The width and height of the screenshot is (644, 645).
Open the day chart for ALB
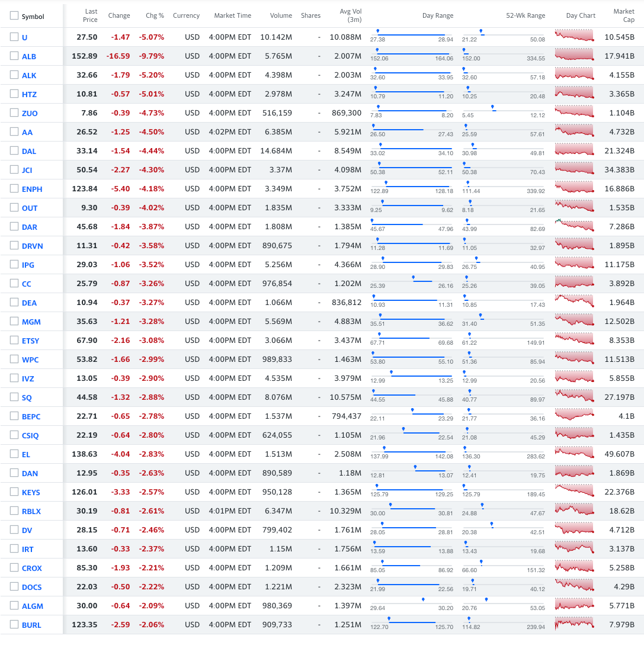point(574,54)
